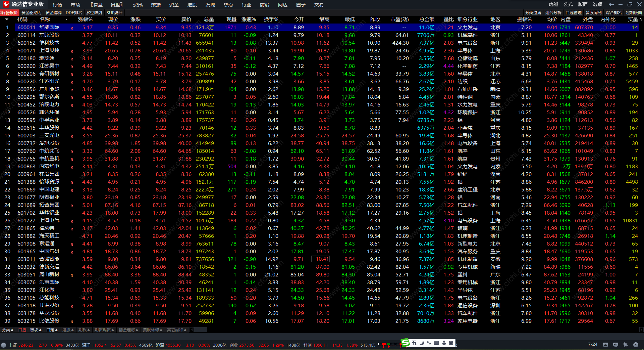Screen dimensions: 644x350
Task: Click the N marker beside 鹿山新材
Action: tap(72, 275)
